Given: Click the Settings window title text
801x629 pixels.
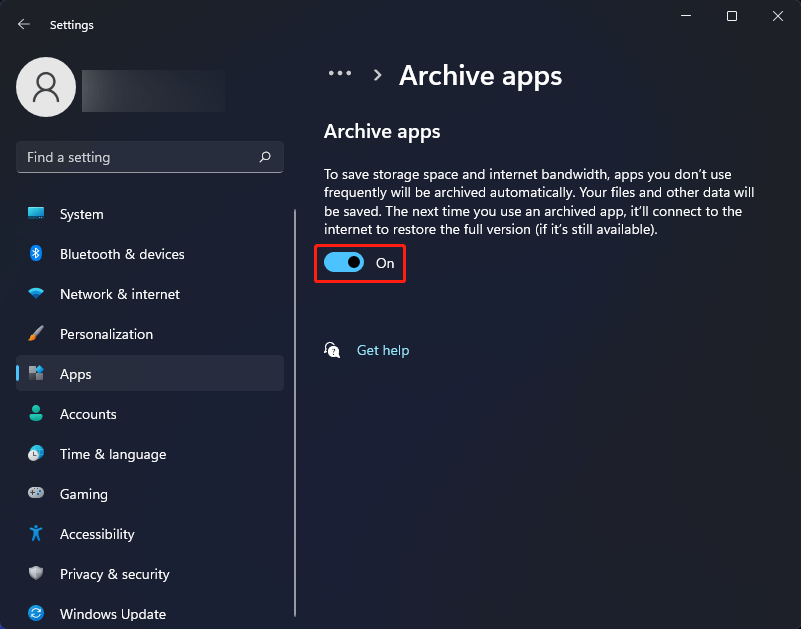Looking at the screenshot, I should (x=72, y=25).
